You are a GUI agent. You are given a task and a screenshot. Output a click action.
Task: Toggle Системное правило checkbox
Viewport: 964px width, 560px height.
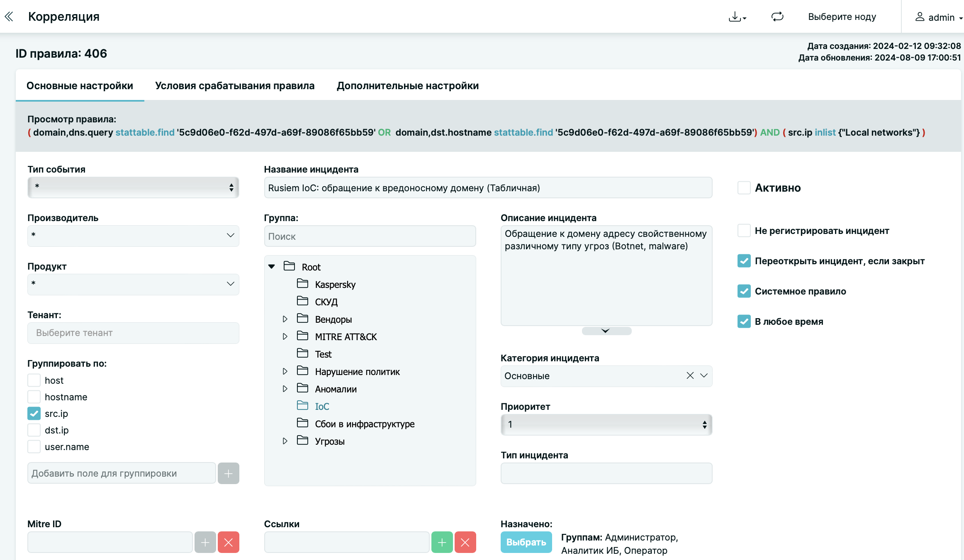click(744, 291)
